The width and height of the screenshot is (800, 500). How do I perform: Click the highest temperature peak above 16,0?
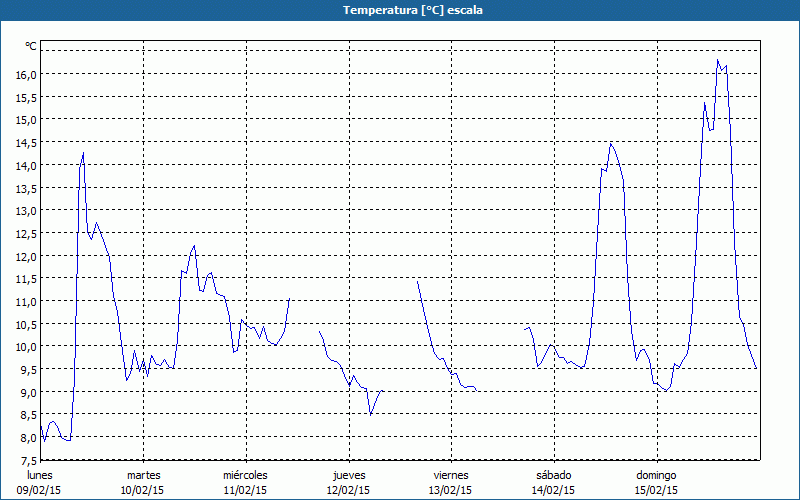tap(717, 61)
